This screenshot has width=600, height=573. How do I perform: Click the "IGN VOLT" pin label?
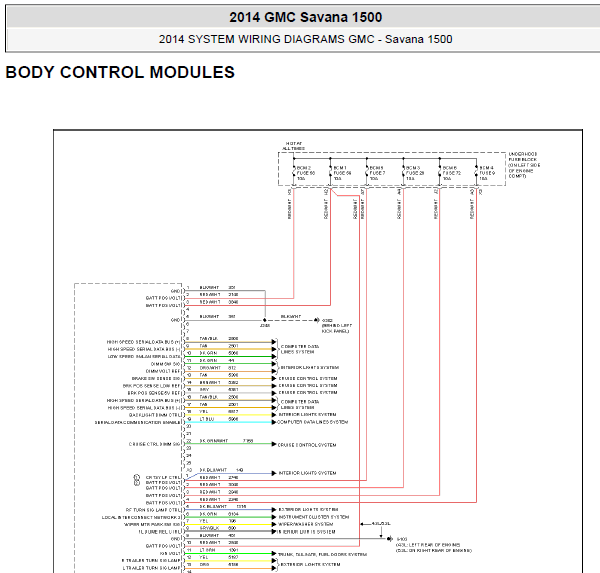click(x=170, y=553)
